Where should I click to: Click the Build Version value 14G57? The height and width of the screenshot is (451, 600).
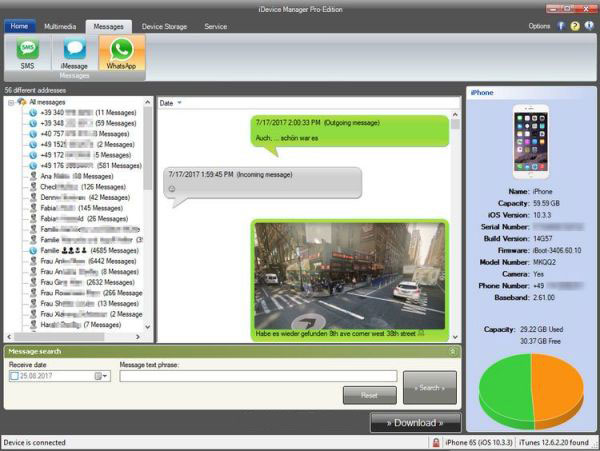(x=543, y=239)
